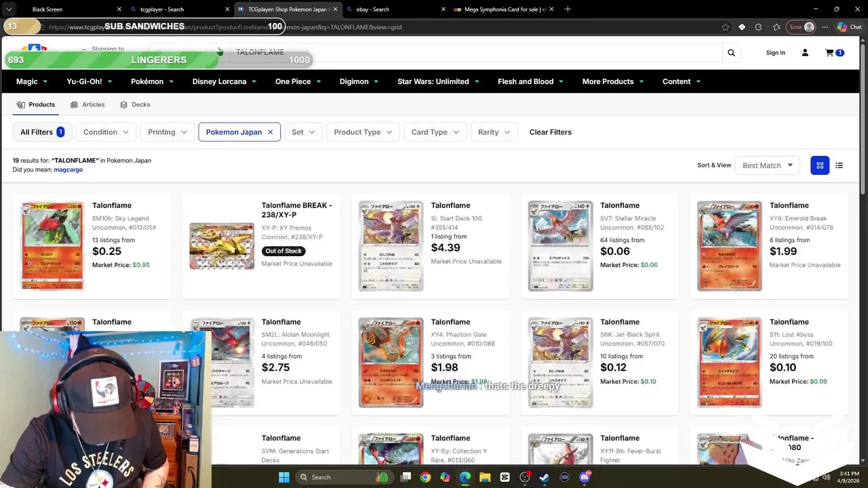Switch to the Black Screen tab
Image resolution: width=868 pixels, height=488 pixels.
68,9
